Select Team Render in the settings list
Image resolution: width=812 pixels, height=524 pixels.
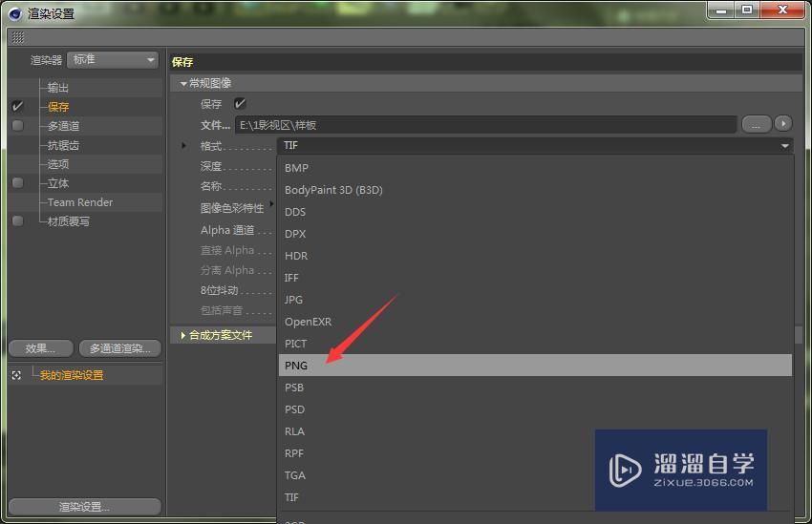(79, 202)
